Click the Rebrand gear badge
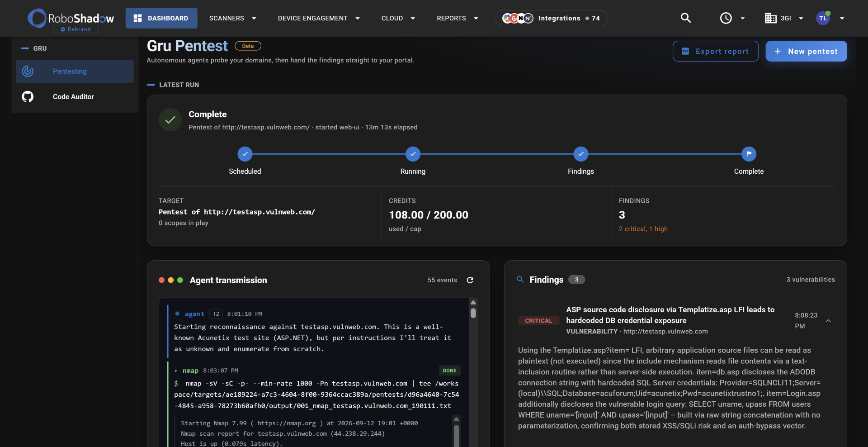The height and width of the screenshot is (447, 868). tap(76, 29)
